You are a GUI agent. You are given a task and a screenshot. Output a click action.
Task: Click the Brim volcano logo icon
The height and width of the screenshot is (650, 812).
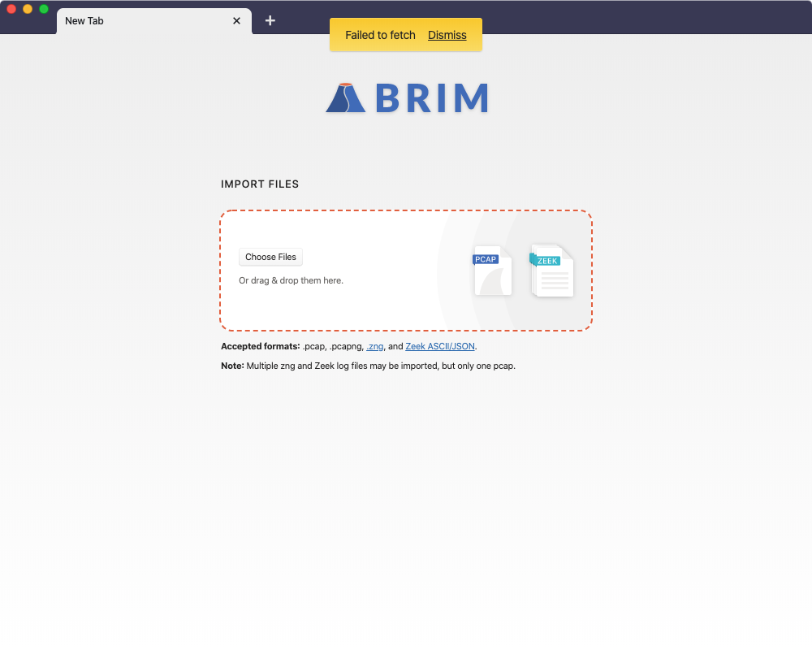point(346,96)
